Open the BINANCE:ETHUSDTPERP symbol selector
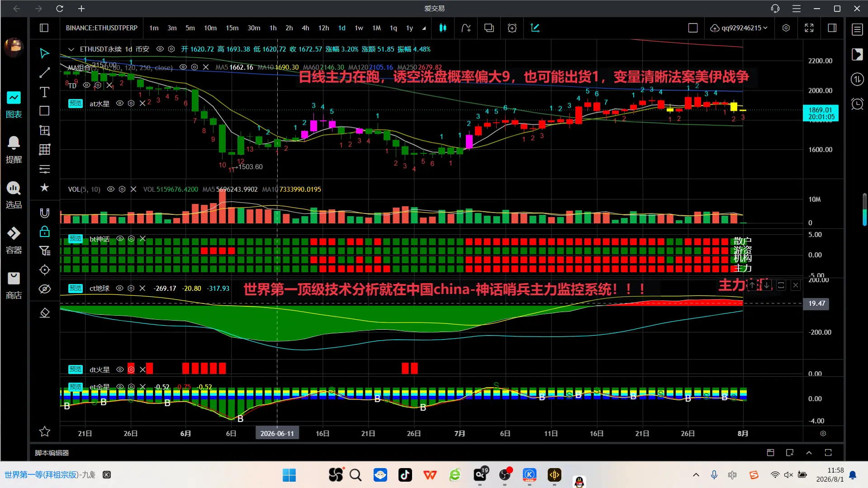This screenshot has width=868, height=488. (x=102, y=28)
